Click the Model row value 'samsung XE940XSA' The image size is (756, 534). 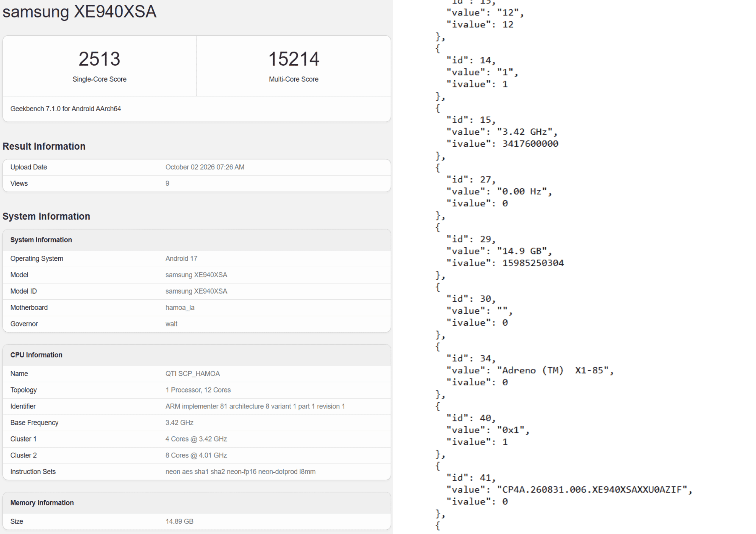196,275
